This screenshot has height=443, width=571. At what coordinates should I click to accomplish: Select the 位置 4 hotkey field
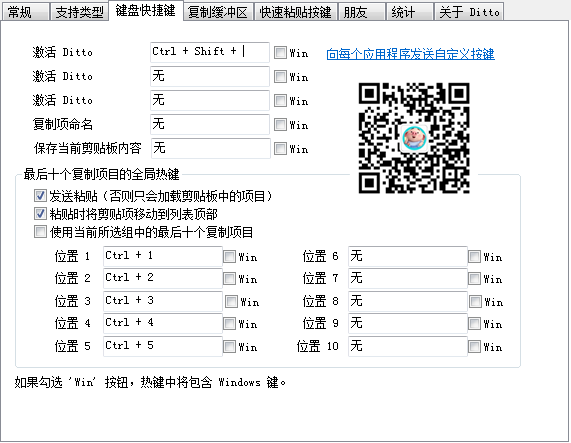coord(163,324)
